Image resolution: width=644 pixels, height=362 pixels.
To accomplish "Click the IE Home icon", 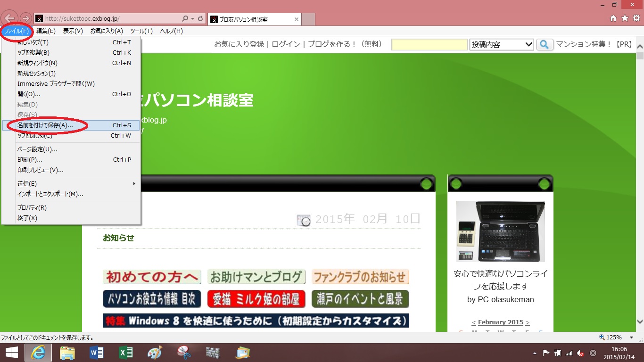I will [613, 18].
